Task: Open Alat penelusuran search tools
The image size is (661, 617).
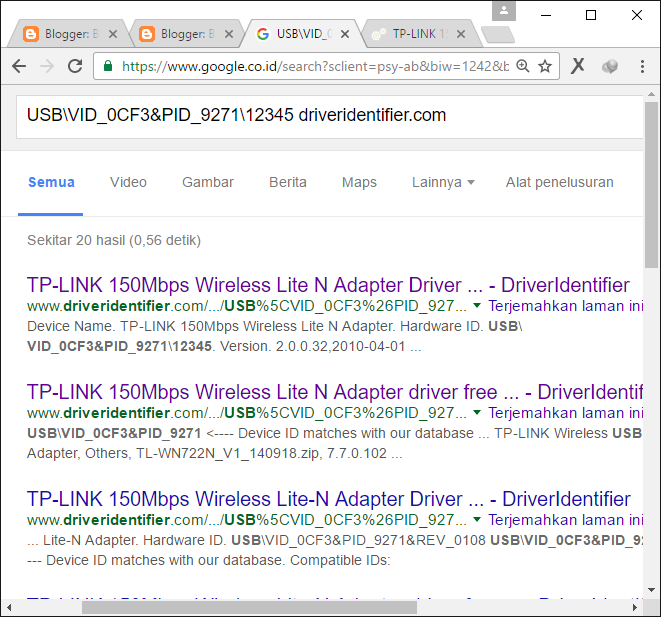Action: click(559, 182)
